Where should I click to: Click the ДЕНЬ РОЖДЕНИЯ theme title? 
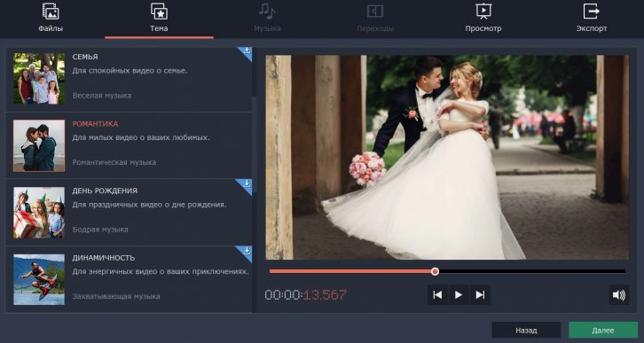(105, 191)
